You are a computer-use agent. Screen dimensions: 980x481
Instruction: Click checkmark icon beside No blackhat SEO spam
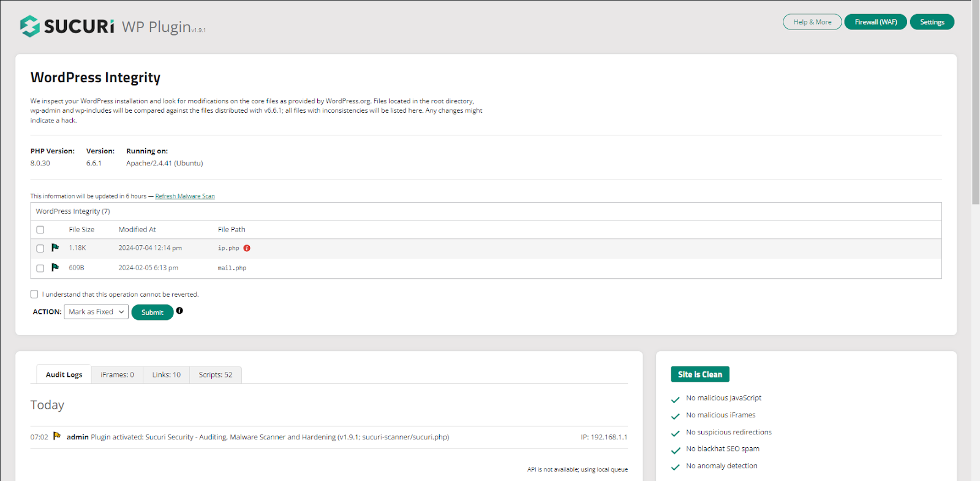click(676, 450)
